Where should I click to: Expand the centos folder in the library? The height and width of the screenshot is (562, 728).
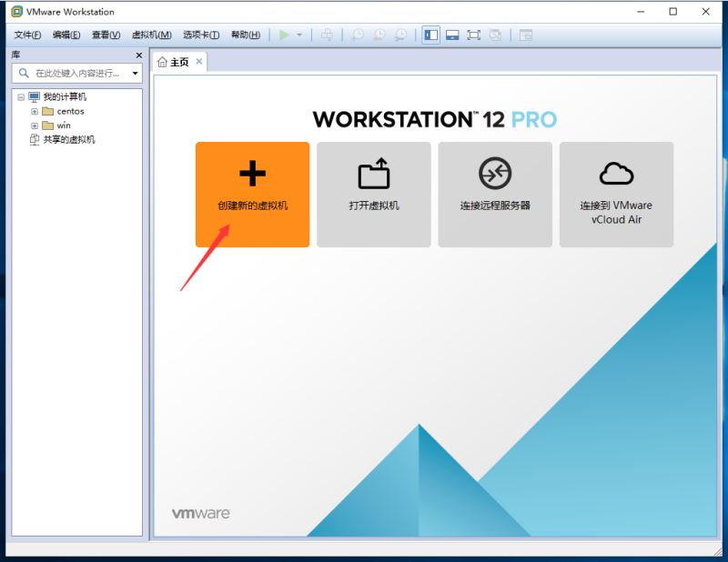tap(33, 111)
